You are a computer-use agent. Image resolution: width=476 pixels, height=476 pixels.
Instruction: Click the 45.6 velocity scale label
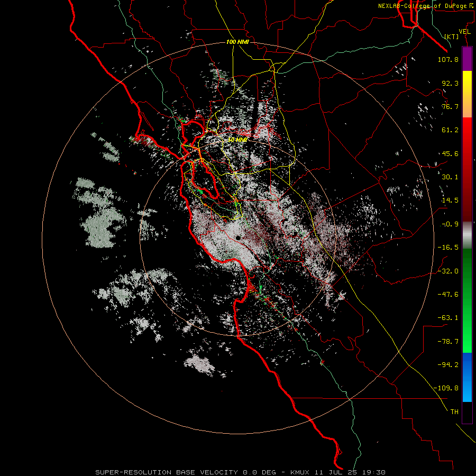(x=450, y=153)
